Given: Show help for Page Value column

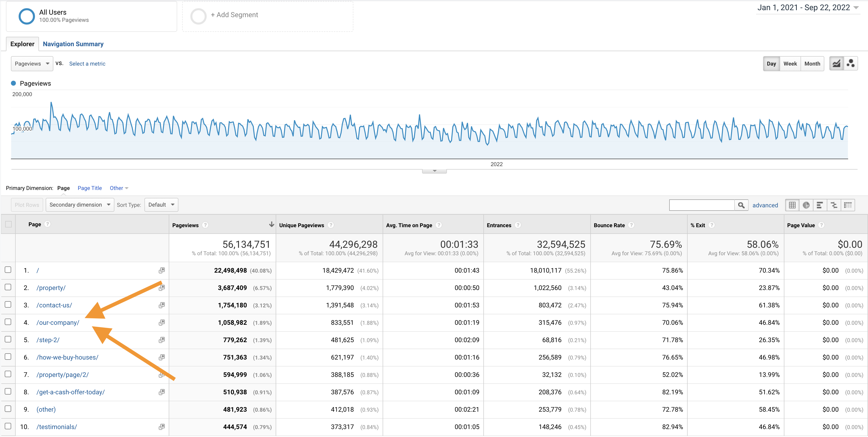Looking at the screenshot, I should tap(822, 225).
